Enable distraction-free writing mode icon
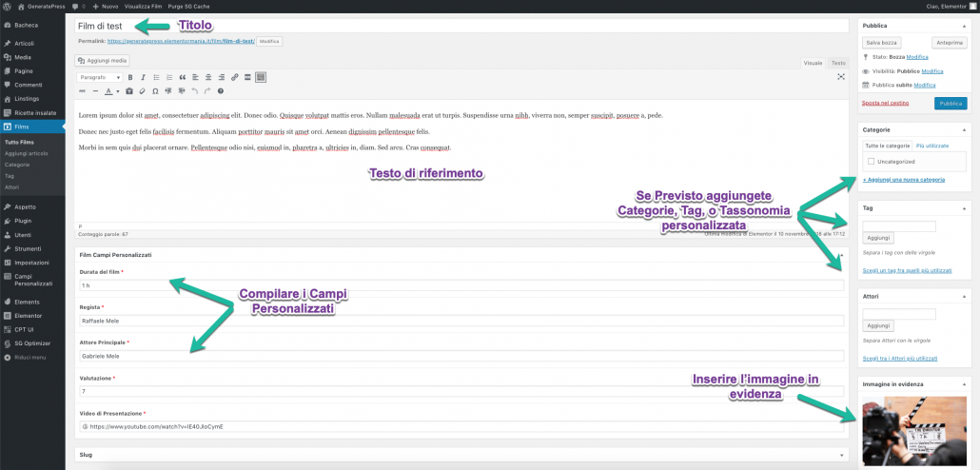The height and width of the screenshot is (470, 980). [840, 77]
